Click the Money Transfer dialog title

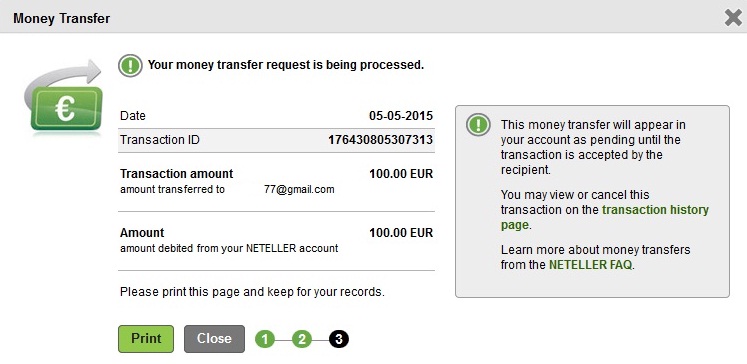point(61,19)
